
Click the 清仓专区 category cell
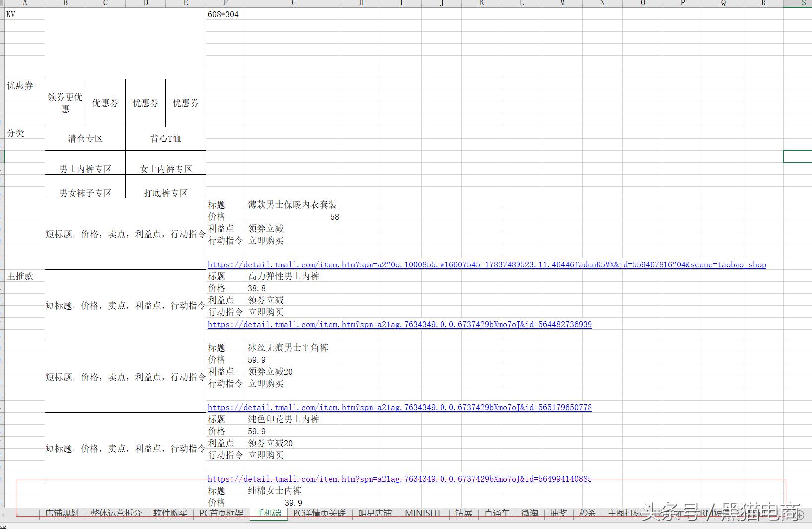click(85, 139)
